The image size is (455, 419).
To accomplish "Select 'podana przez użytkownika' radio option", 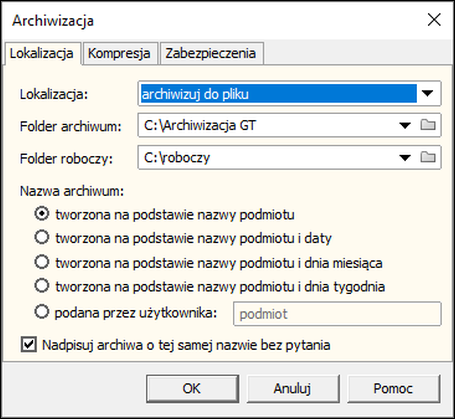I will [42, 312].
